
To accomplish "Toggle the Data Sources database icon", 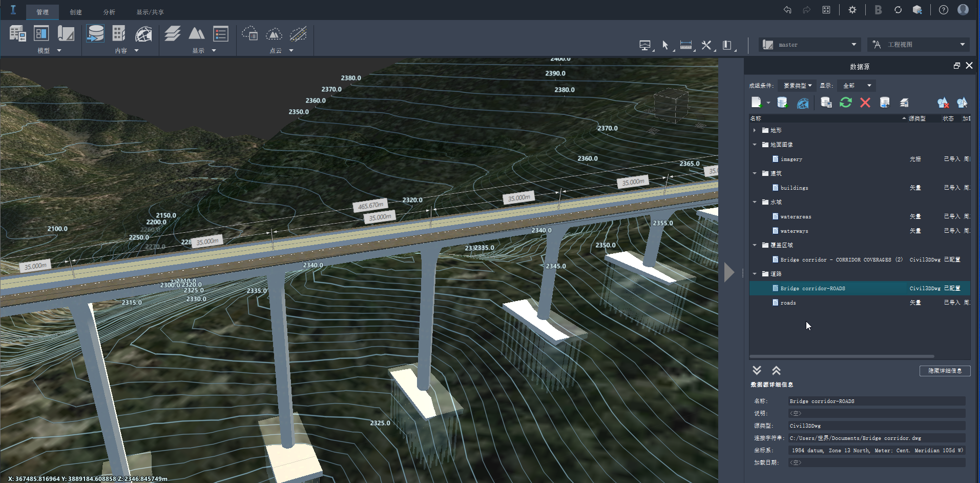I will tap(95, 34).
